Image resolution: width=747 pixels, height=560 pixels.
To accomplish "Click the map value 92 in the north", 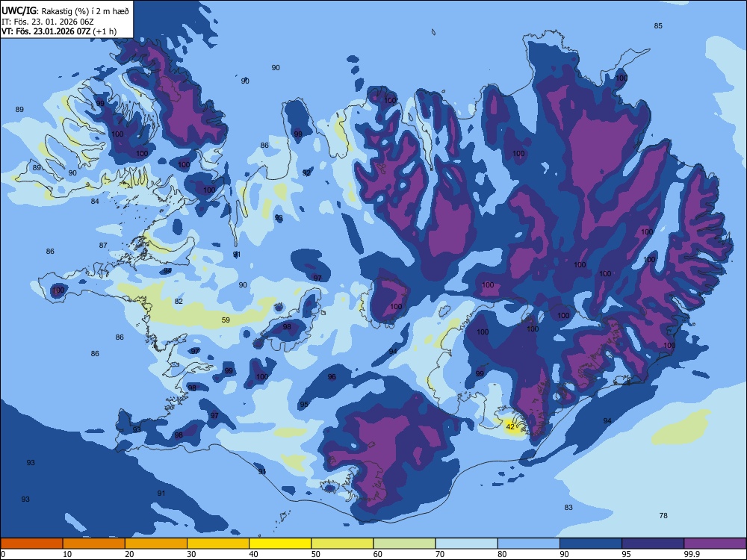I will pyautogui.click(x=306, y=173).
